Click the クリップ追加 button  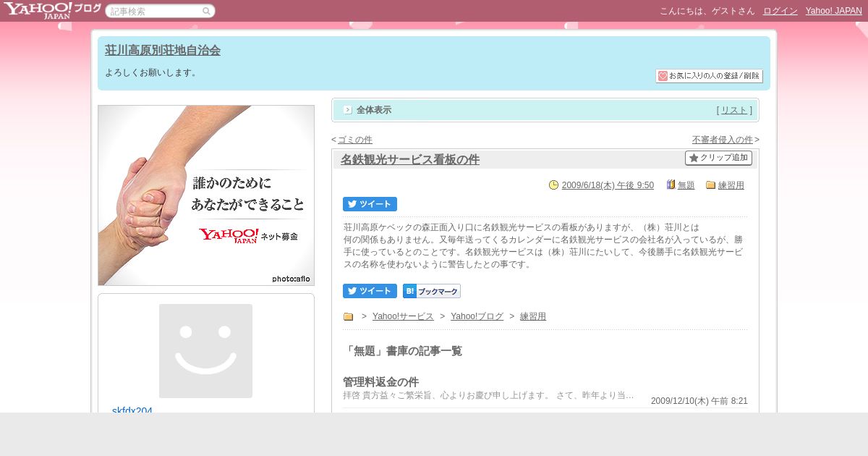click(718, 158)
